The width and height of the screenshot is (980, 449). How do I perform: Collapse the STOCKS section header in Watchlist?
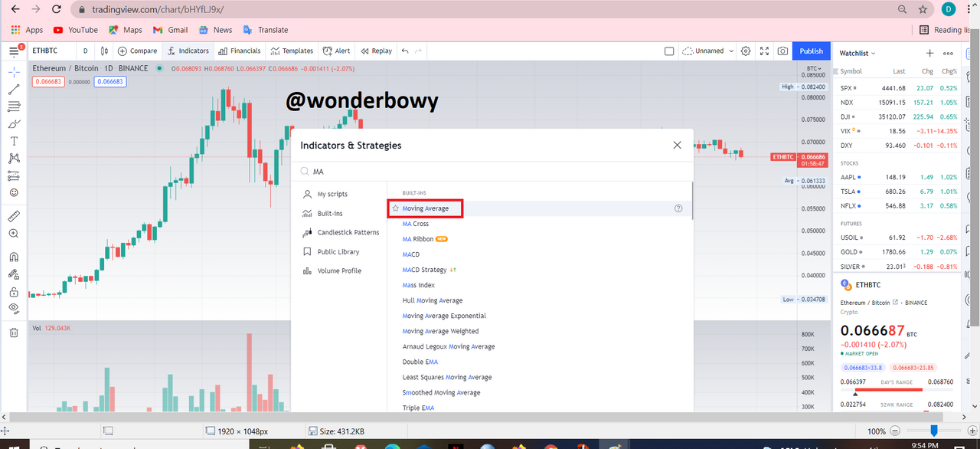pos(849,163)
